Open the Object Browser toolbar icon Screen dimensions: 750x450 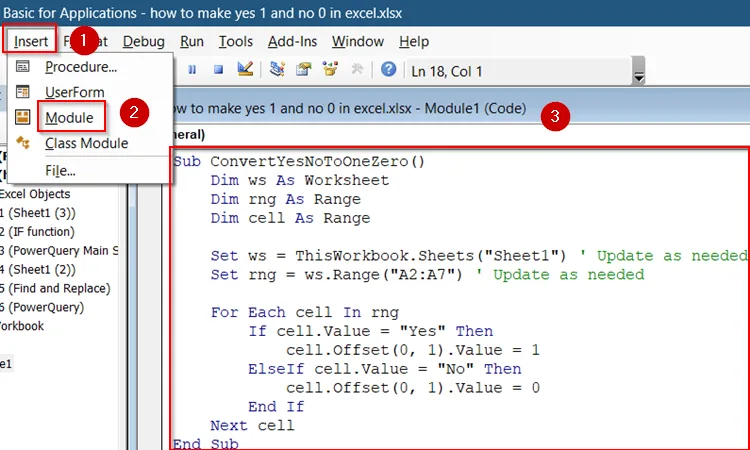coord(330,69)
